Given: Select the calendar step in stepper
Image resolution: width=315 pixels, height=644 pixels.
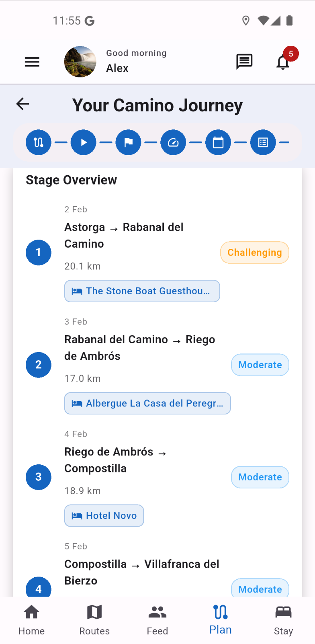Looking at the screenshot, I should [x=218, y=142].
